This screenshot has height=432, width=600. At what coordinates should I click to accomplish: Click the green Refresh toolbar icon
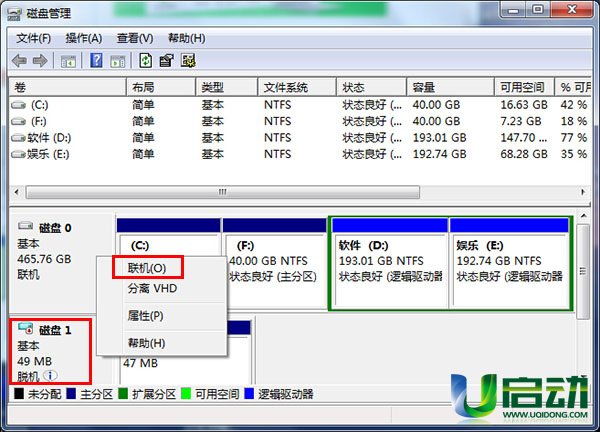click(x=145, y=60)
